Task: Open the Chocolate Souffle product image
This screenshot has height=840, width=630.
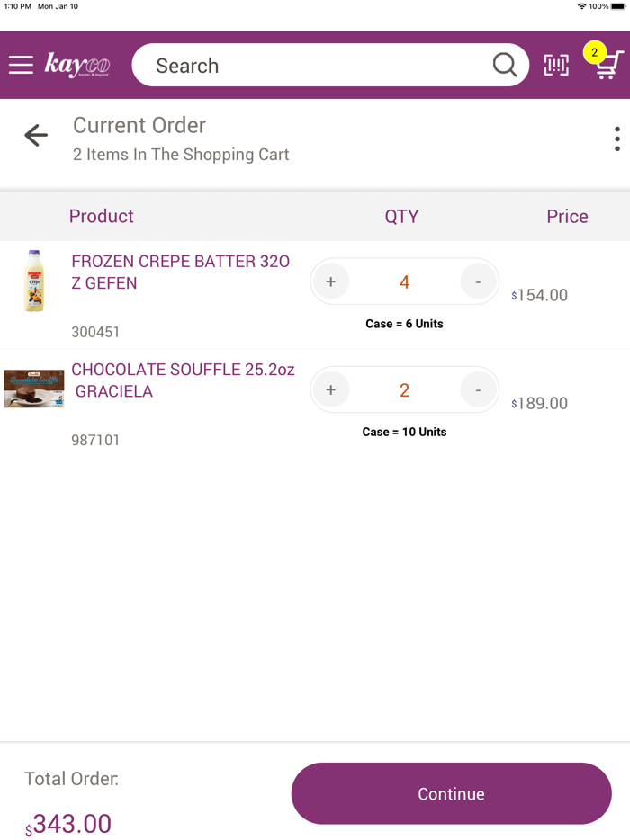Action: tap(34, 389)
